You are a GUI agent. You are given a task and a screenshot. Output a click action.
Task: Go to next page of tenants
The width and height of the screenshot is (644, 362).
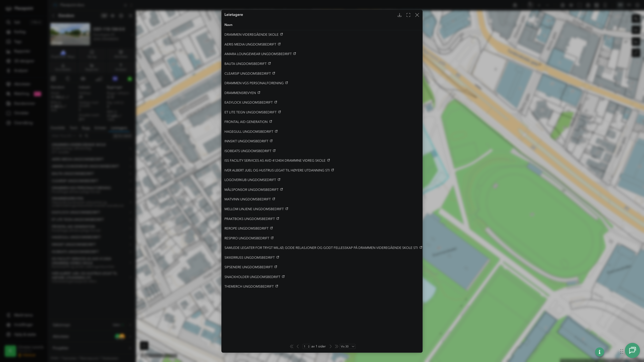(331, 346)
